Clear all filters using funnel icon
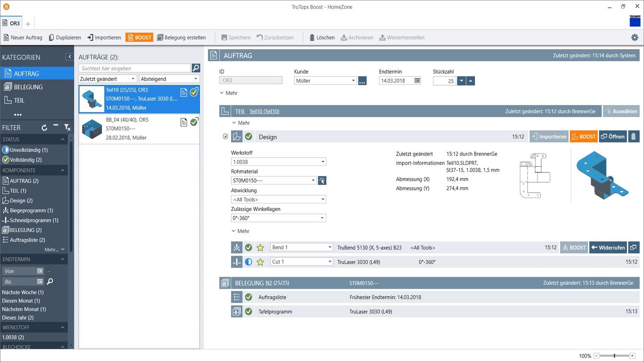Viewport: 644px width, 362px height. [x=67, y=128]
